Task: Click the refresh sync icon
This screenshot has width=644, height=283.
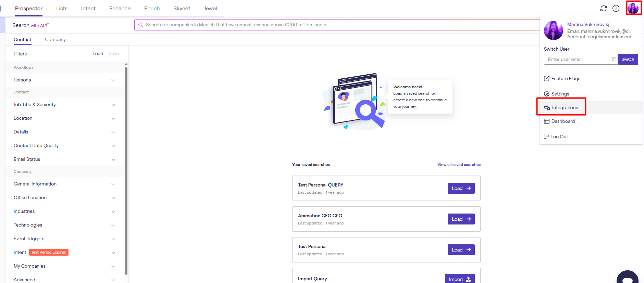Action: [603, 9]
